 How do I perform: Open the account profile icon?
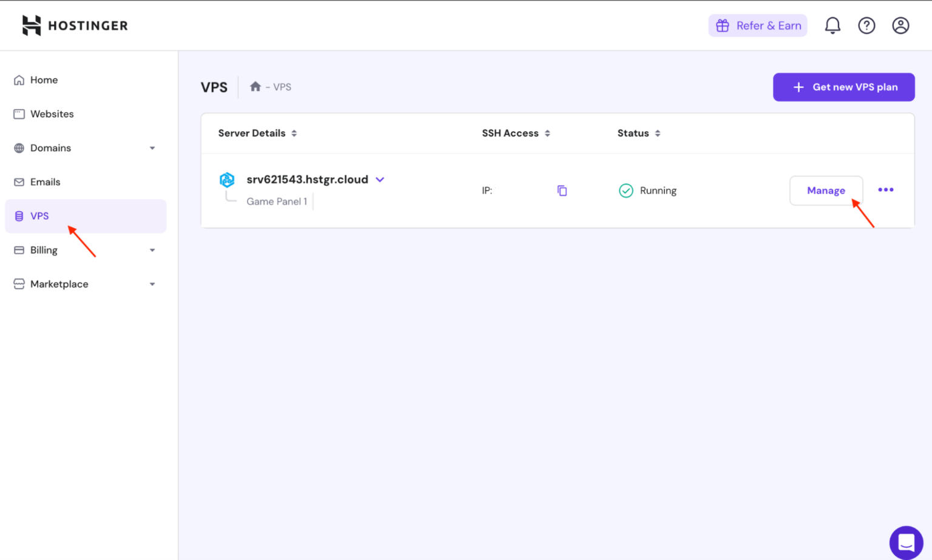900,25
